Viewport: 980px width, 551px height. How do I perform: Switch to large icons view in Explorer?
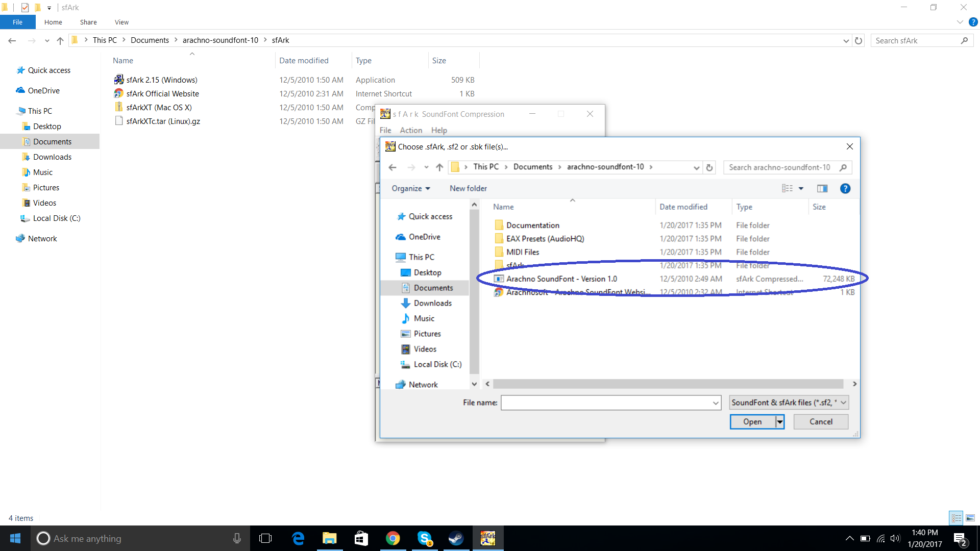[970, 518]
